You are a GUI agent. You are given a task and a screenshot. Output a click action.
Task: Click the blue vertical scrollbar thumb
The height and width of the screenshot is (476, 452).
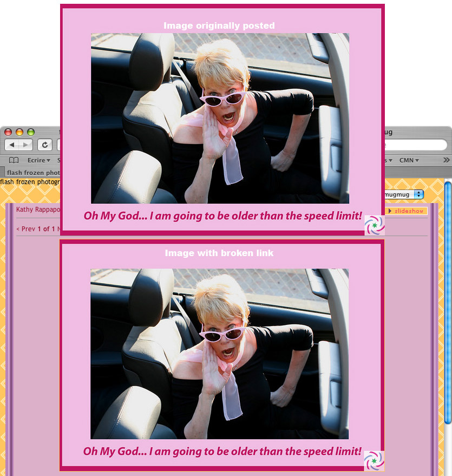pos(448,303)
